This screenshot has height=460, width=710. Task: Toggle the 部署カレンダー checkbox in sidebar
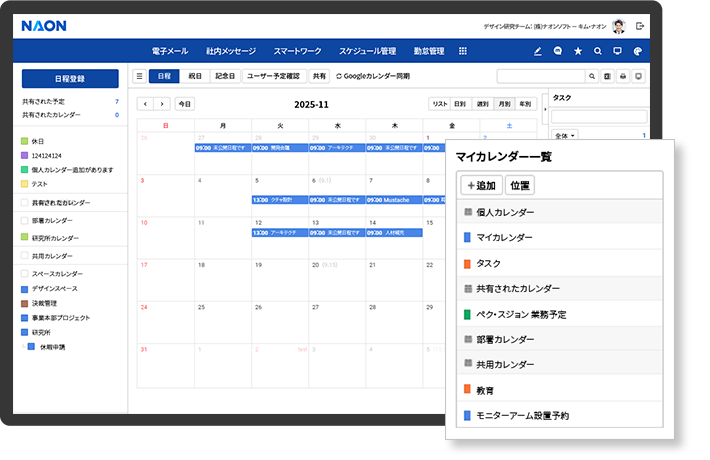point(25,220)
